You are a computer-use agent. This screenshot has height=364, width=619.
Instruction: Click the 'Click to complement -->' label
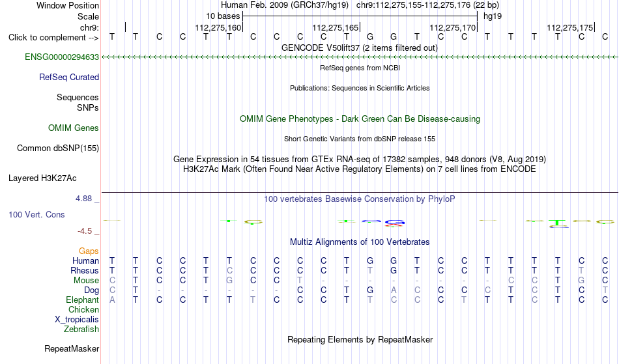coord(53,38)
